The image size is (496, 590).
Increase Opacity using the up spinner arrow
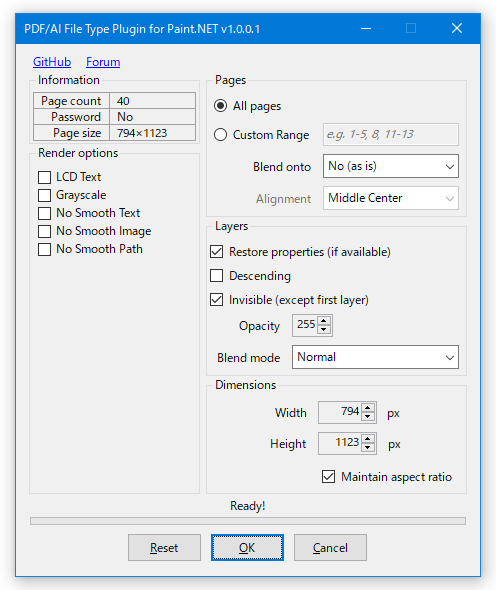324,321
